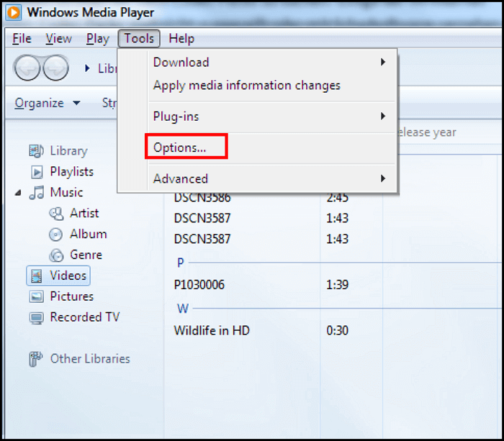
Task: Select the P1030006 video
Action: (x=199, y=285)
